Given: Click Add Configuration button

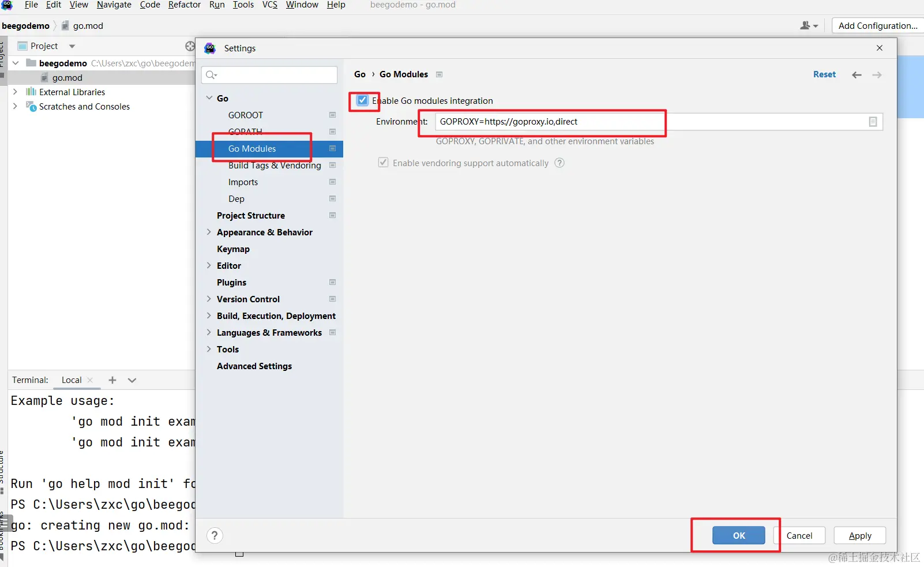Looking at the screenshot, I should tap(878, 25).
